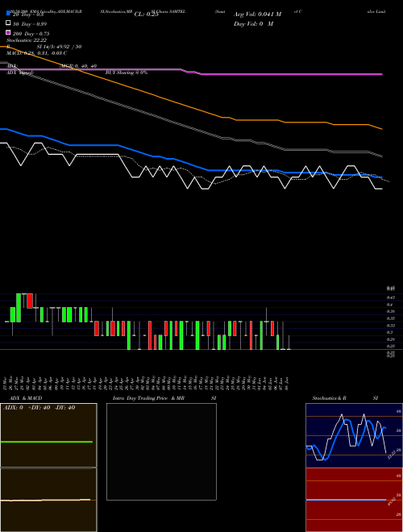
Task: Click the 'BUY Slowing @ 0%' signal text
Action: (127, 73)
